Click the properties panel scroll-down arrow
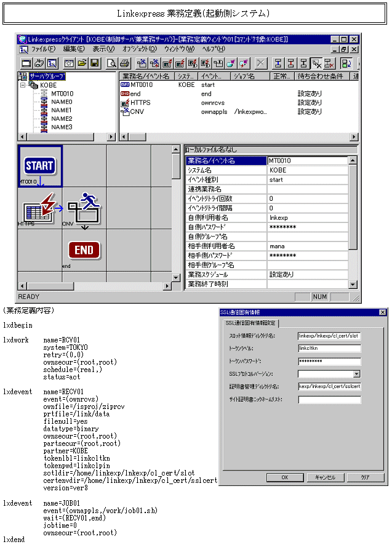This screenshot has width=392, height=555. click(353, 284)
